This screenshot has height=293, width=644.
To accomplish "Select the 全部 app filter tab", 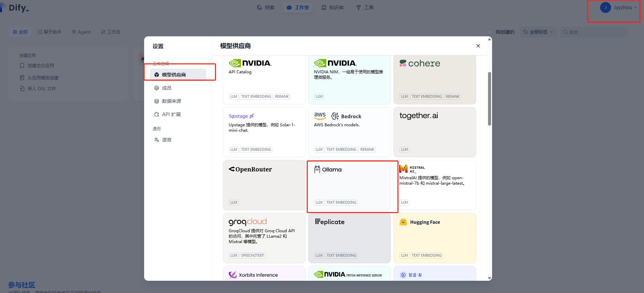I will click(x=20, y=32).
